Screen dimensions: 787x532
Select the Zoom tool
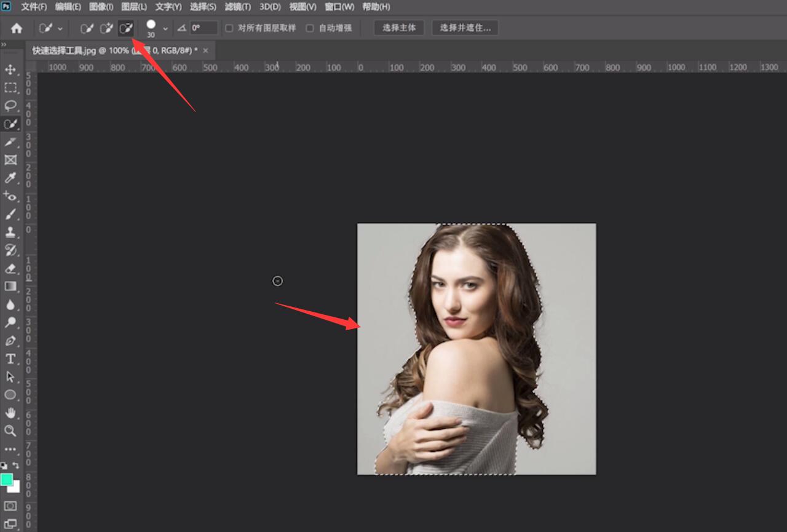click(x=10, y=431)
